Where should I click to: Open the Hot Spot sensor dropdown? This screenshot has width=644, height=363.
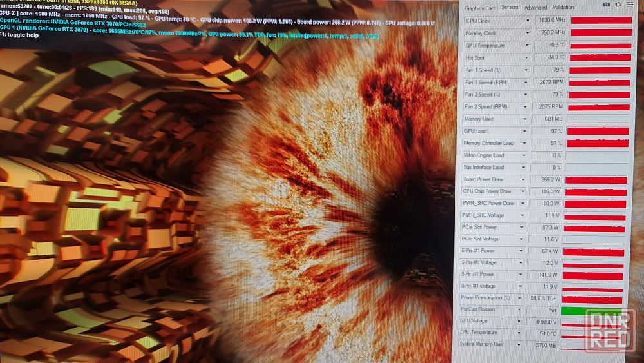point(527,58)
